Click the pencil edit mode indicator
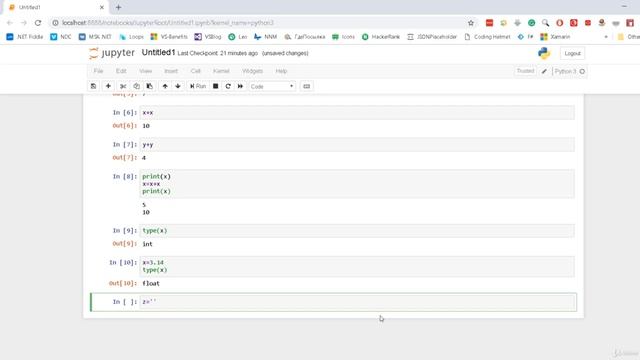Viewport: 640px width, 360px height. [544, 71]
